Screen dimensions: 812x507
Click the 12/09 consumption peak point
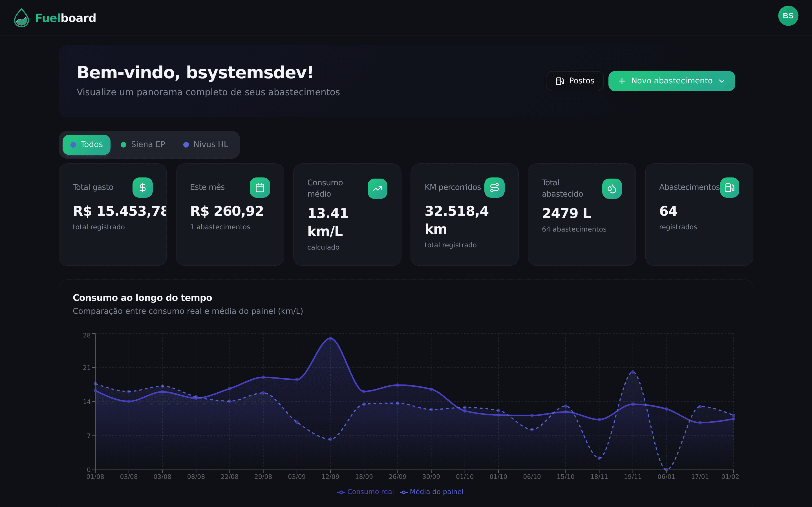tap(330, 339)
